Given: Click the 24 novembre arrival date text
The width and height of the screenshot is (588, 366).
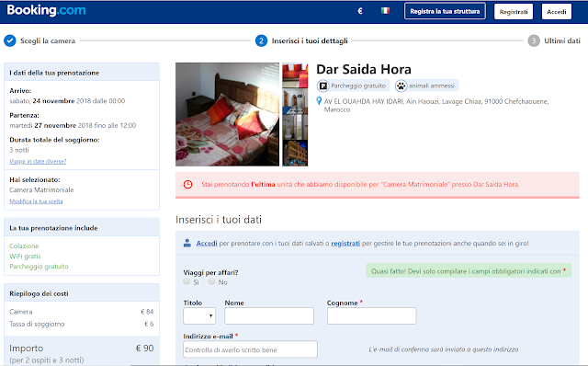Looking at the screenshot, I should click(53, 101).
